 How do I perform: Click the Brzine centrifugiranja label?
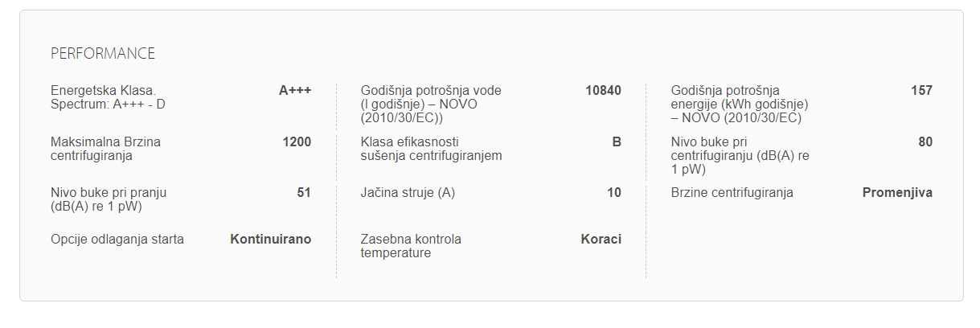(x=732, y=193)
